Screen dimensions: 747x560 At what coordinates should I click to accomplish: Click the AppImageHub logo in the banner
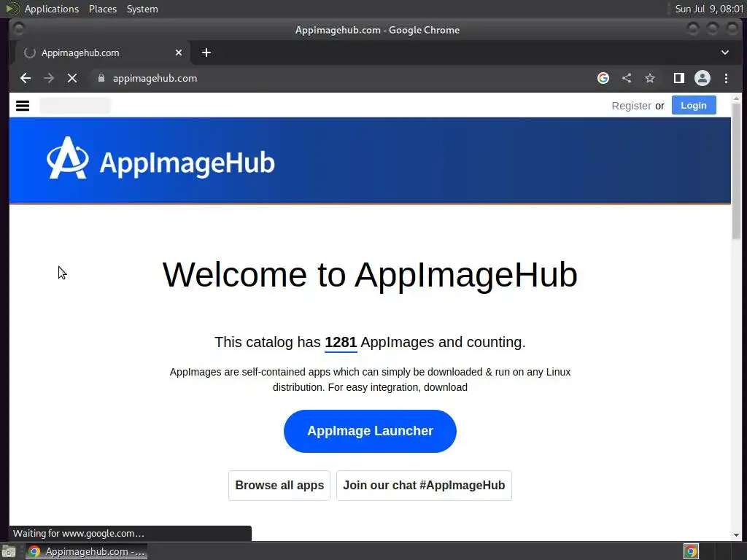click(161, 158)
